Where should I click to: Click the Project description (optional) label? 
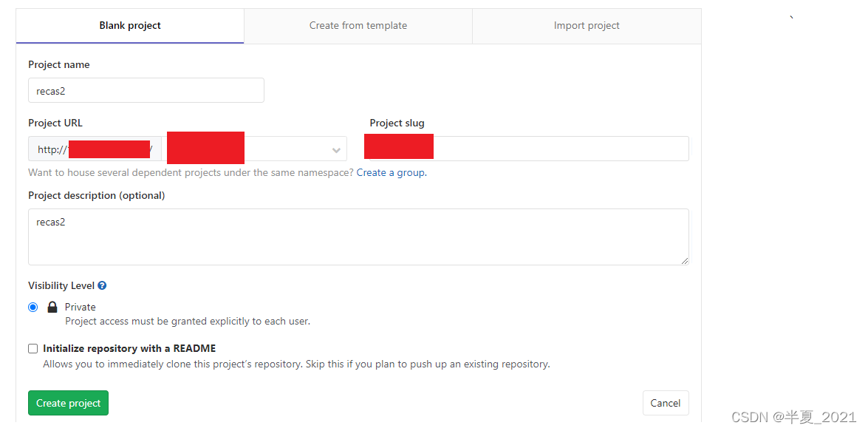[x=96, y=196]
